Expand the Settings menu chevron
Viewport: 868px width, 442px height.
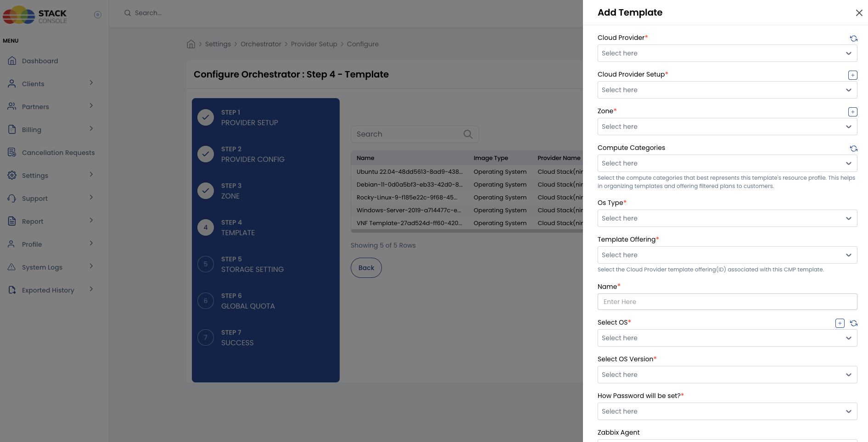tap(91, 175)
